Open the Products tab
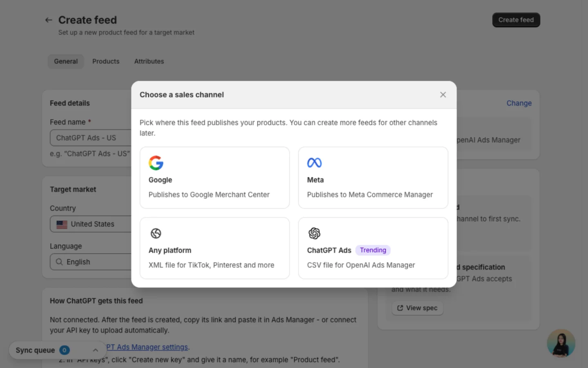This screenshot has width=588, height=368. click(106, 61)
